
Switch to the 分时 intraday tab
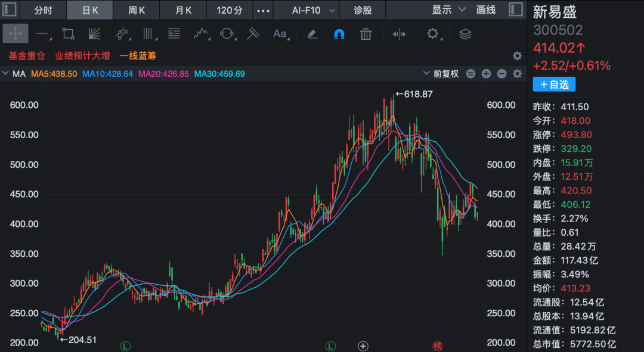pos(43,10)
